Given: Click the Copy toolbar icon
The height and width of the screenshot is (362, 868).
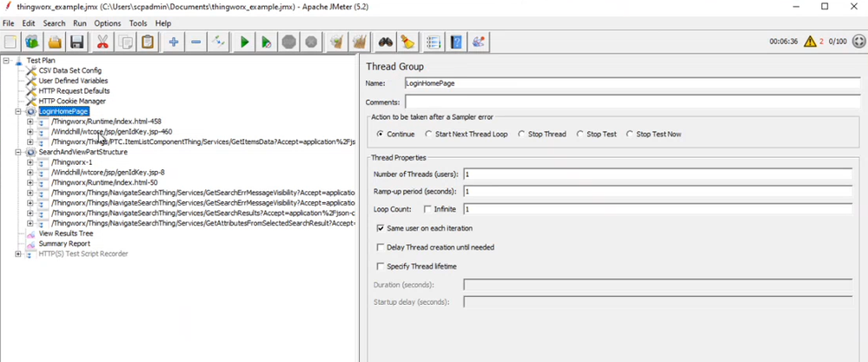Looking at the screenshot, I should pos(125,42).
